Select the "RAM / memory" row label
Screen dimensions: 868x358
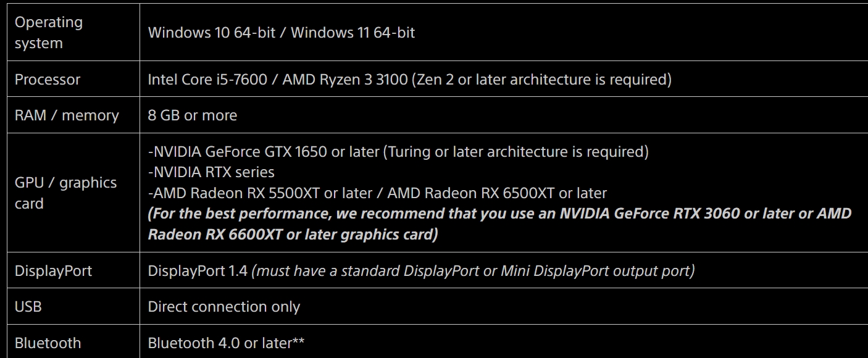[67, 115]
